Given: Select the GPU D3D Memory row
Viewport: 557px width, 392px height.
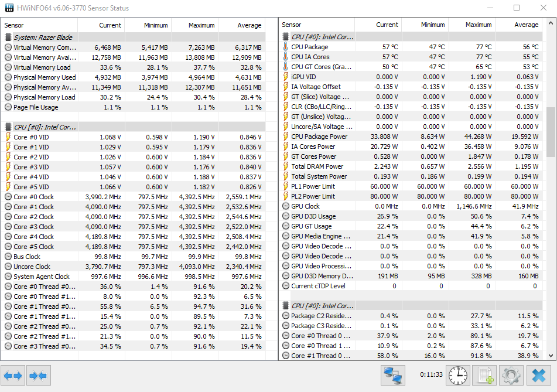Looking at the screenshot, I should point(411,276).
